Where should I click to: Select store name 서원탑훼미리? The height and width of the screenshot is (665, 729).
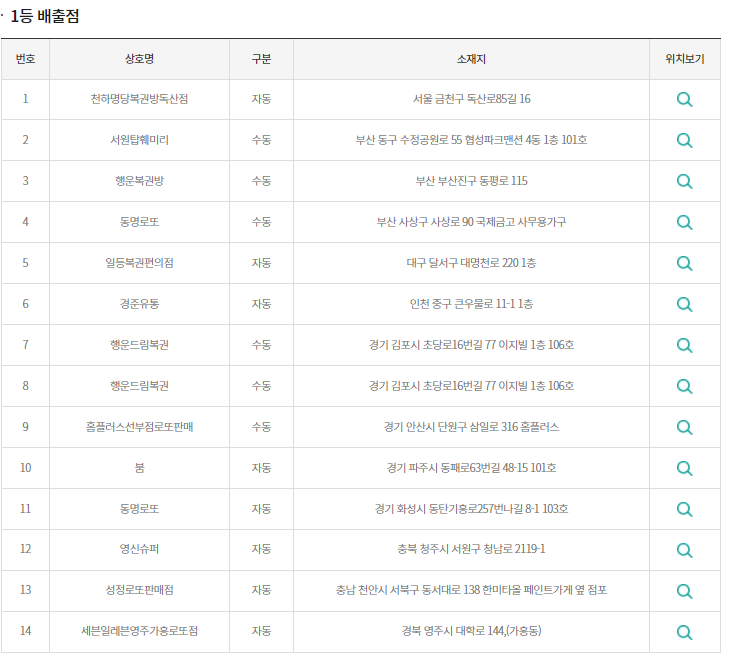pyautogui.click(x=139, y=140)
